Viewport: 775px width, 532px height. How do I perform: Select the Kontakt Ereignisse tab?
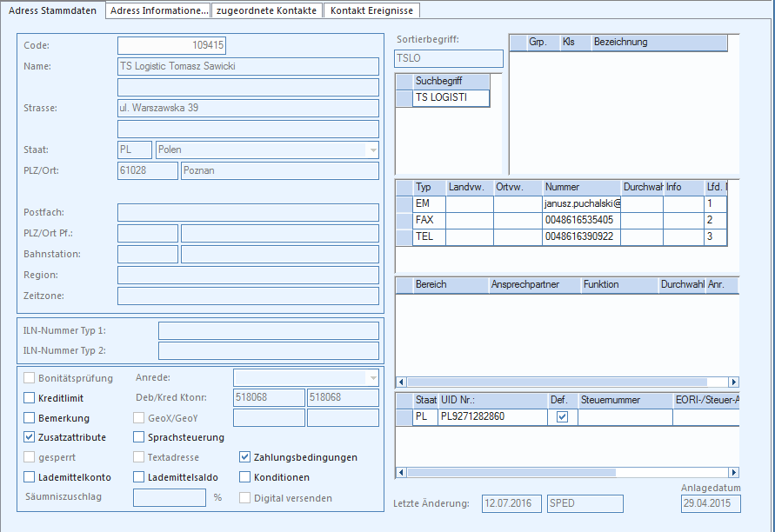371,10
